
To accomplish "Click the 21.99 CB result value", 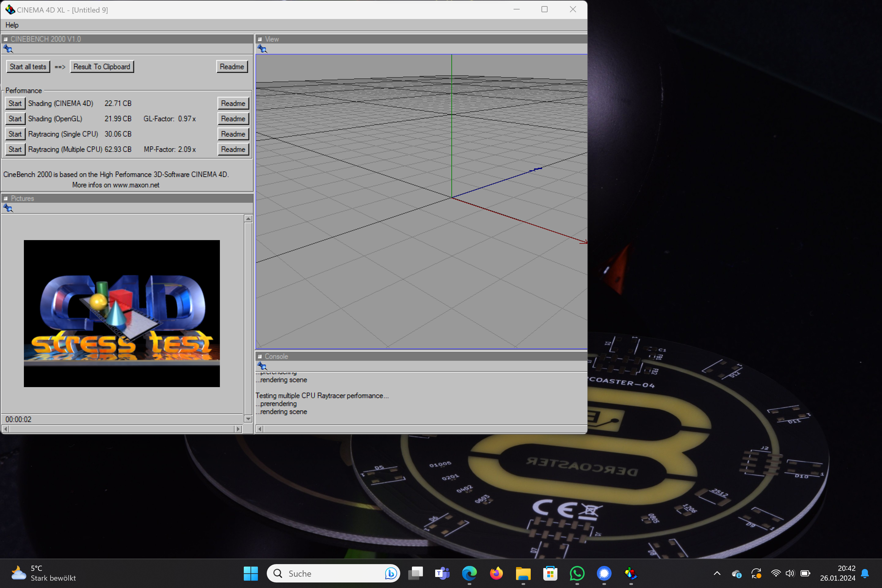I will tap(118, 119).
